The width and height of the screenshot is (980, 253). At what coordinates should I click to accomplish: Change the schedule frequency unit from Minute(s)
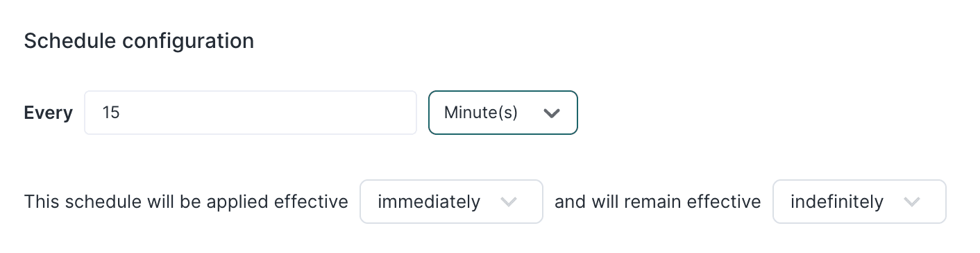point(503,113)
